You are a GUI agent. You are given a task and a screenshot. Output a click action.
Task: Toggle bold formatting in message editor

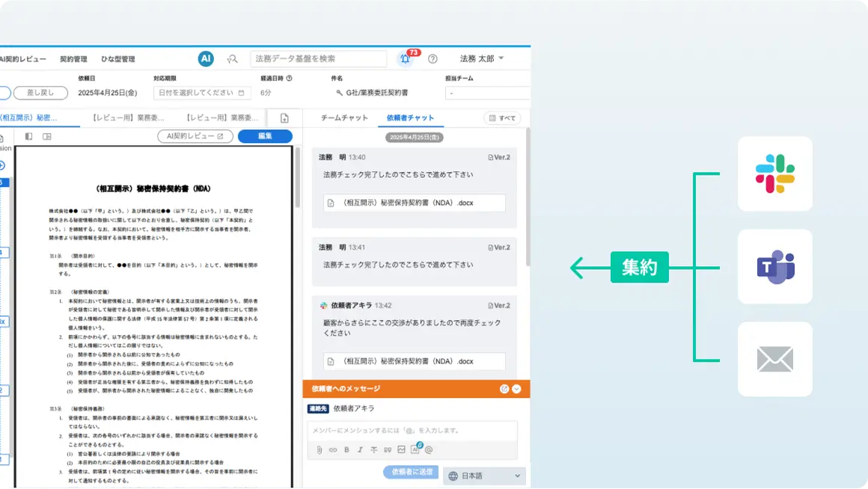tap(346, 449)
